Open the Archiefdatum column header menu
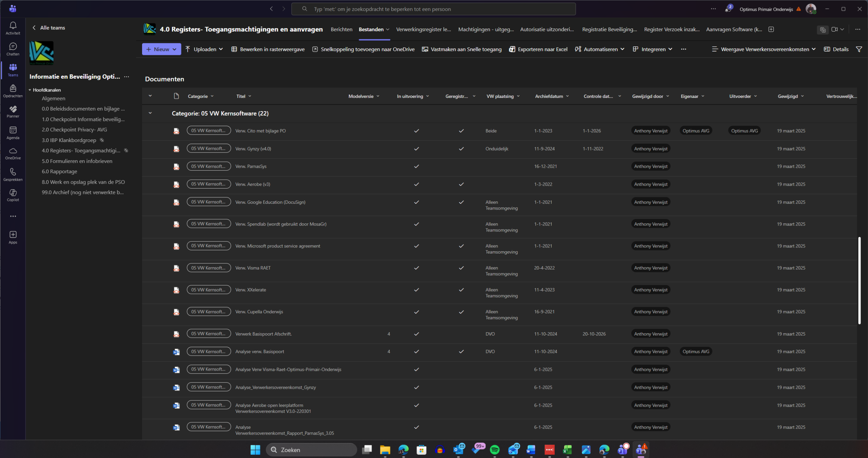Viewport: 868px width, 458px height. (x=552, y=96)
